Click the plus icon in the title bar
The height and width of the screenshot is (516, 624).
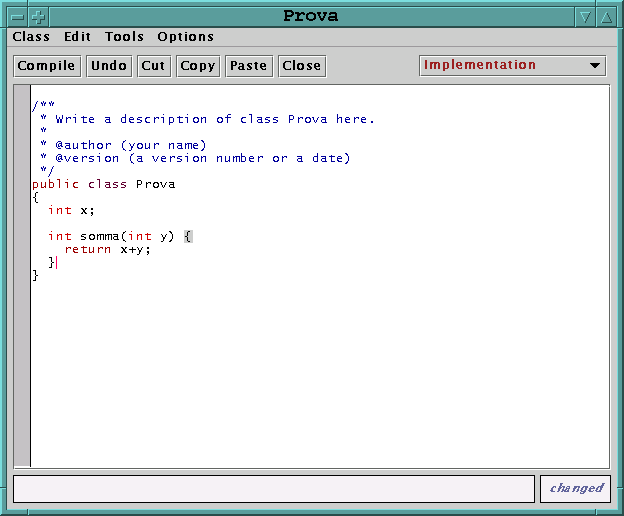[x=38, y=16]
